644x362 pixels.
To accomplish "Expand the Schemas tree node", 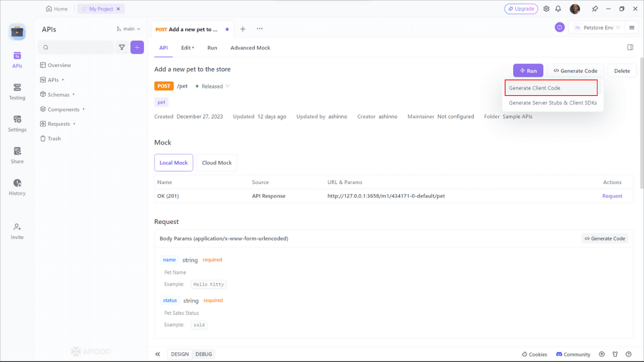I will pyautogui.click(x=57, y=95).
